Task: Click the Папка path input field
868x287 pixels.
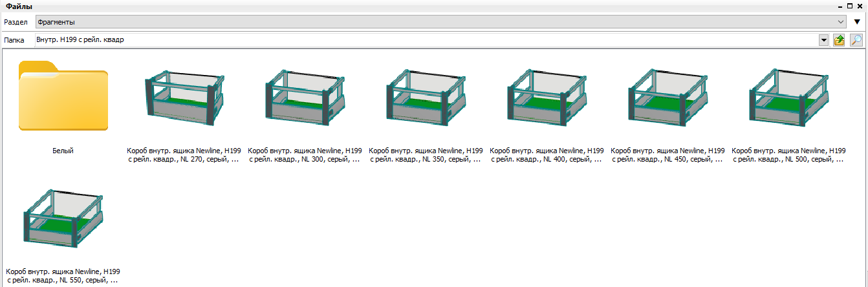Action: tap(427, 40)
